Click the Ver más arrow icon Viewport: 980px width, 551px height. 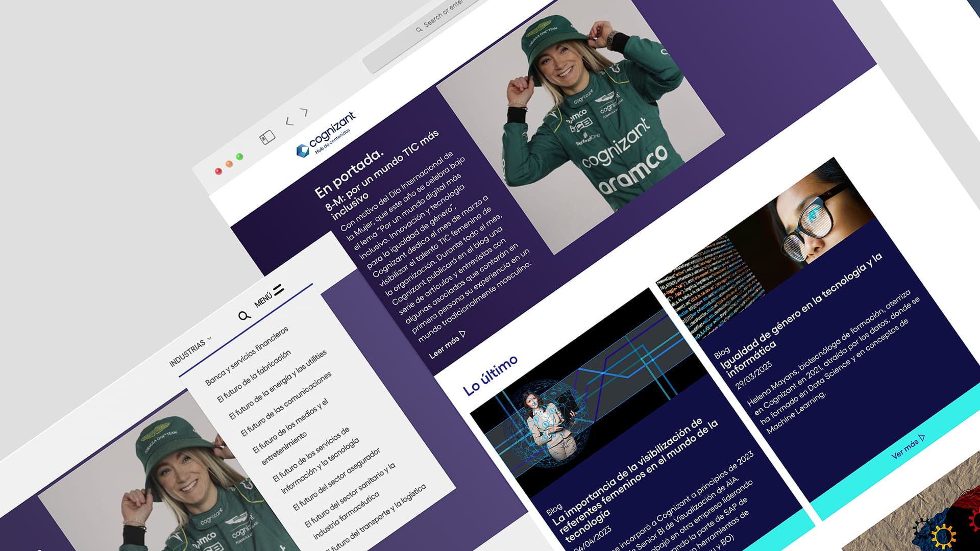[x=922, y=438]
